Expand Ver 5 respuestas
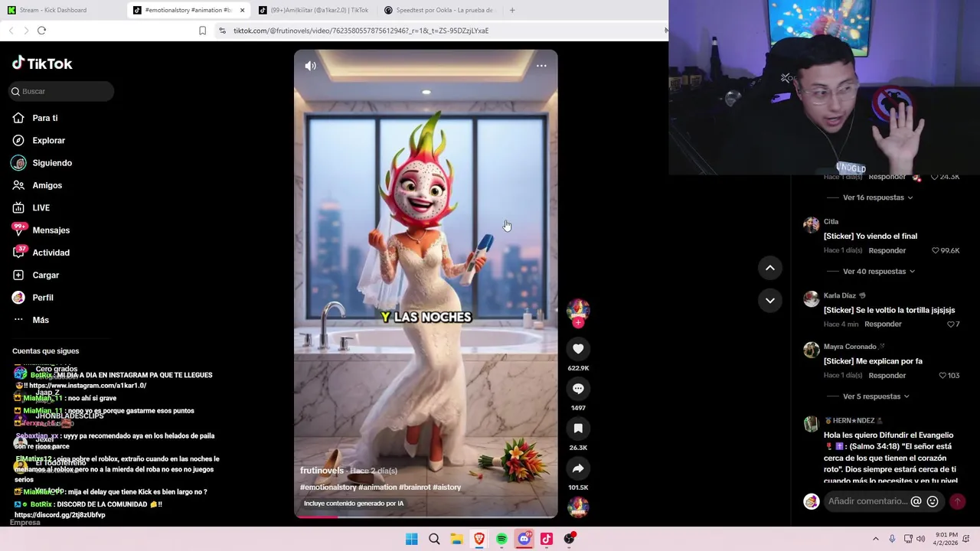 tap(876, 396)
